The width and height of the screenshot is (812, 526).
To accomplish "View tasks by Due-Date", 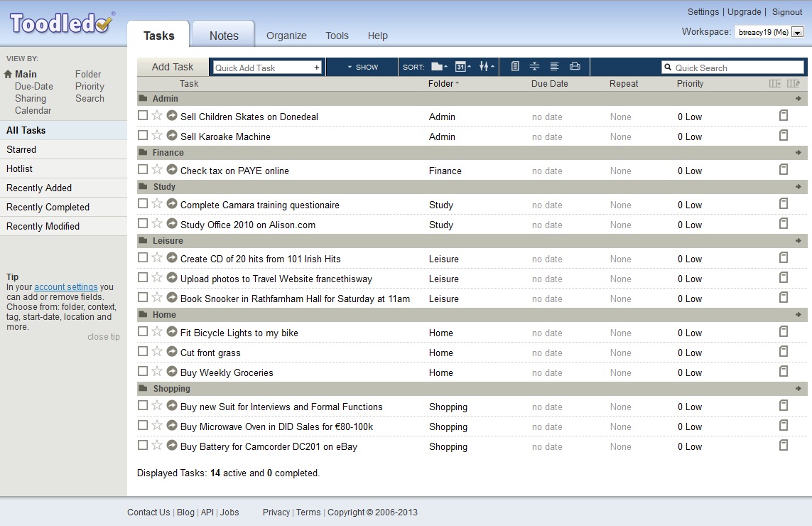I will point(33,86).
